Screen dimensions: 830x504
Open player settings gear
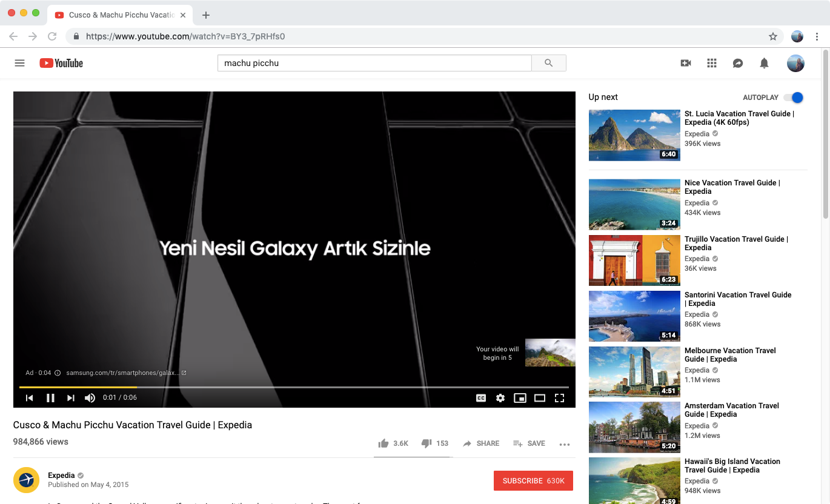pyautogui.click(x=500, y=398)
